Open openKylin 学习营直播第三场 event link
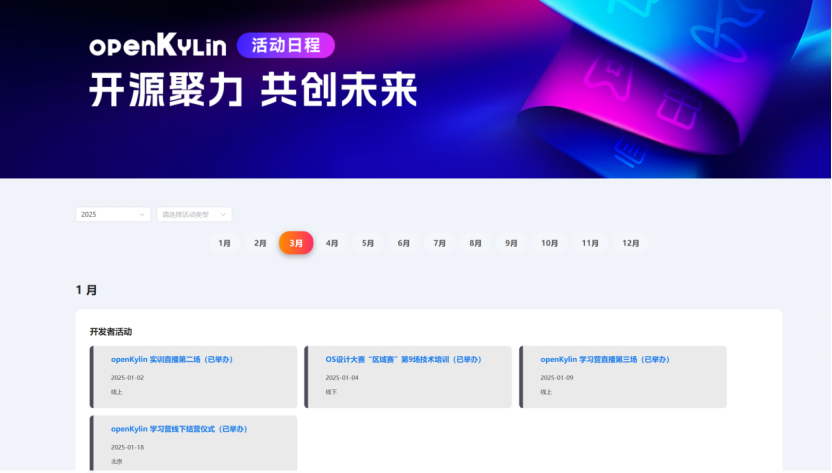The width and height of the screenshot is (832, 473). point(606,359)
